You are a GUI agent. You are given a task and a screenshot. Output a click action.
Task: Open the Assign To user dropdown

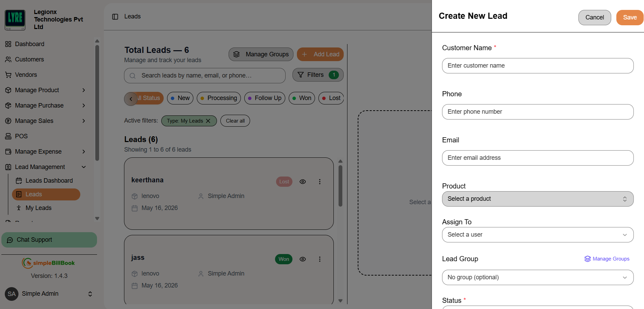click(538, 235)
